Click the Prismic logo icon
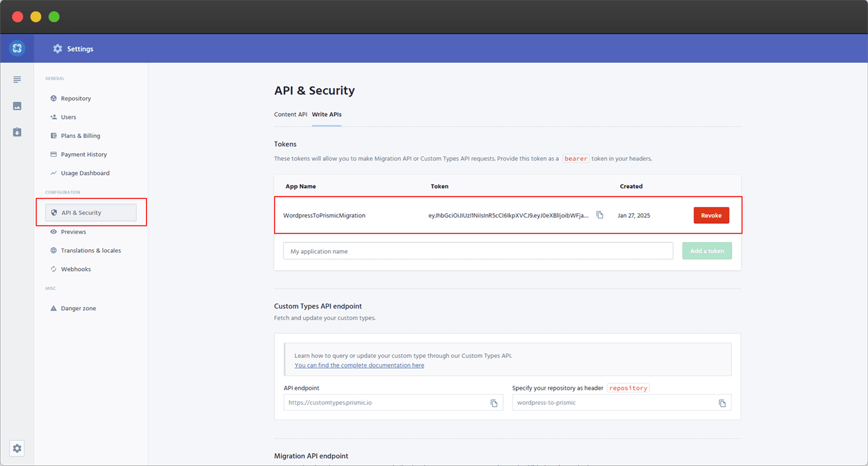Image resolution: width=868 pixels, height=466 pixels. point(17,48)
